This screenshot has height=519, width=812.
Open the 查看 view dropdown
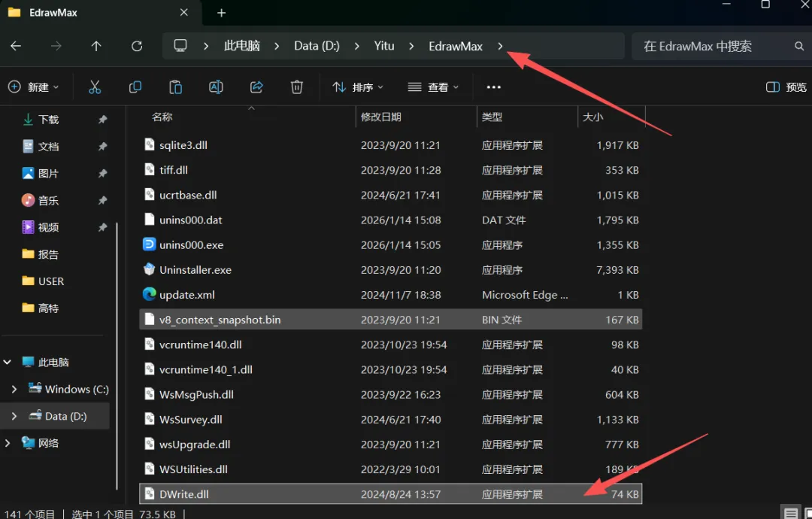(x=433, y=87)
